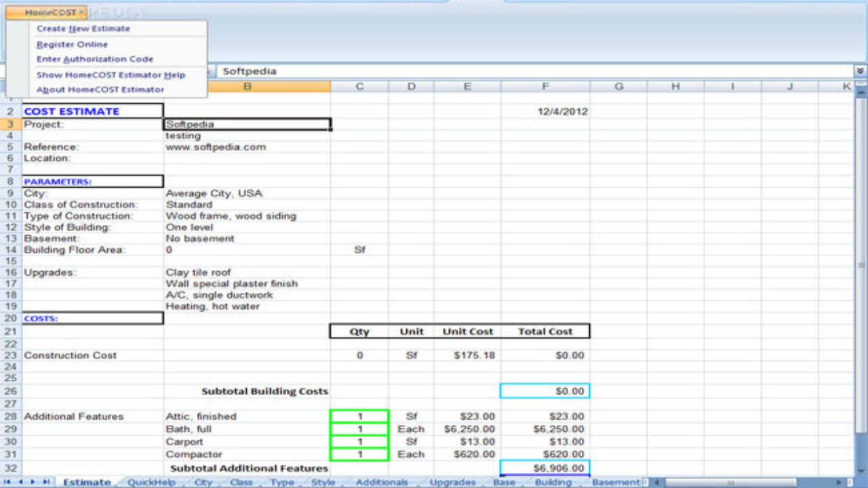The image size is (868, 488).
Task: Click the Compactor quantity cell
Action: pos(359,454)
